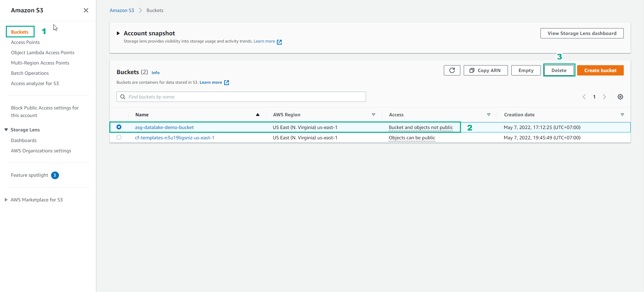
Task: Sort by AWS Region column arrow
Action: [374, 115]
